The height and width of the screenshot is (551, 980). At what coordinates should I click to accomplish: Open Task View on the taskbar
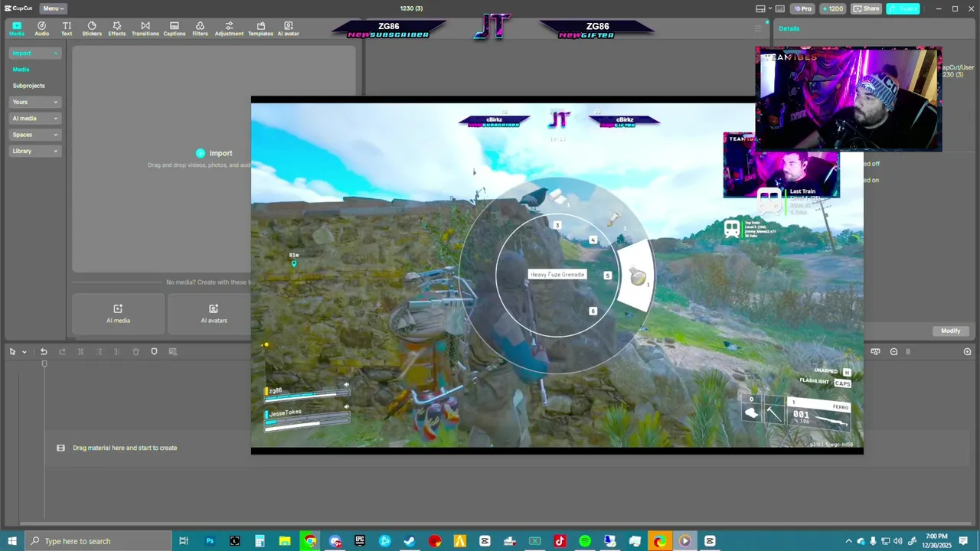coord(184,541)
